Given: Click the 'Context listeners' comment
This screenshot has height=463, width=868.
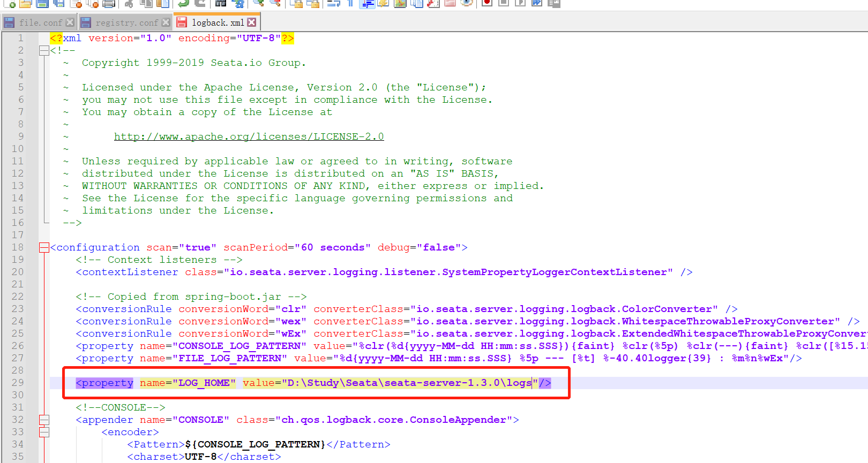Looking at the screenshot, I should (159, 260).
